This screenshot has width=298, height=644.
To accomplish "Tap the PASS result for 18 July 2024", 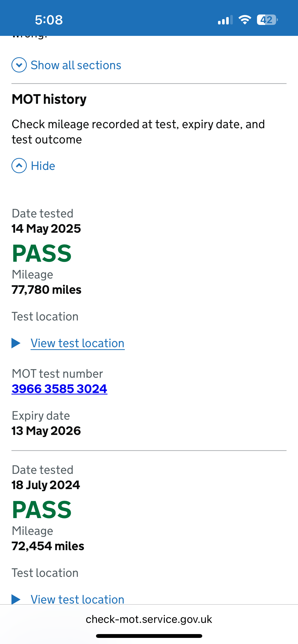I will (42, 510).
